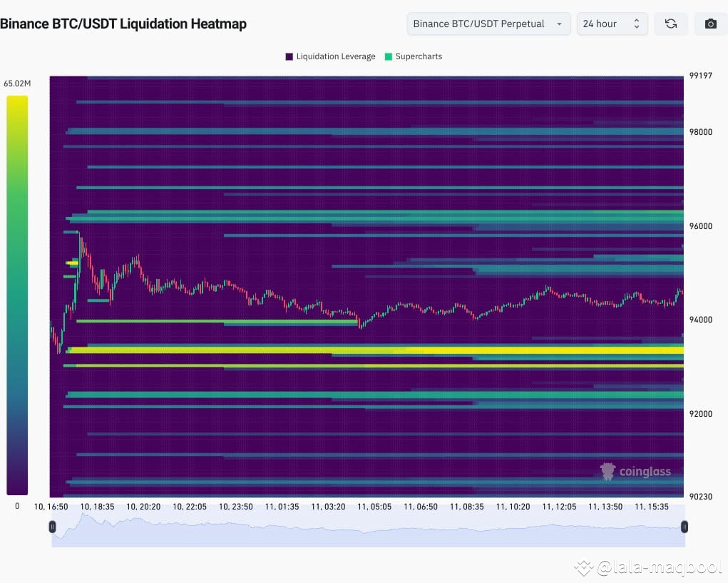This screenshot has height=583, width=728.
Task: Click the right timeline scrollbar handle
Action: point(685,527)
